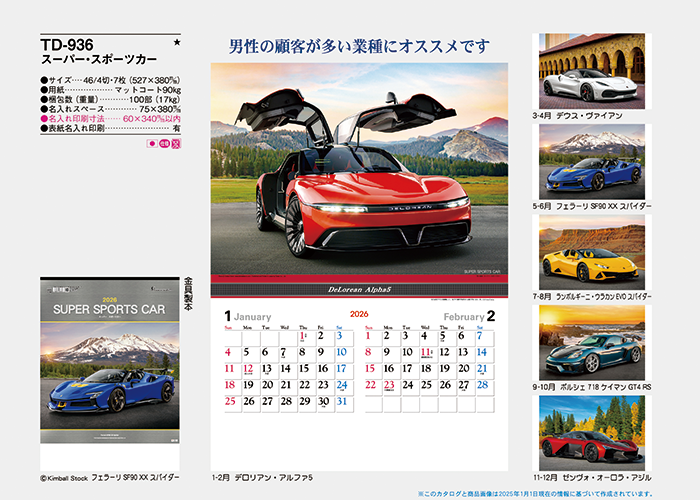Viewport: 700px width, 500px height.
Task: Click the large number 2 beside February
Action: click(492, 316)
